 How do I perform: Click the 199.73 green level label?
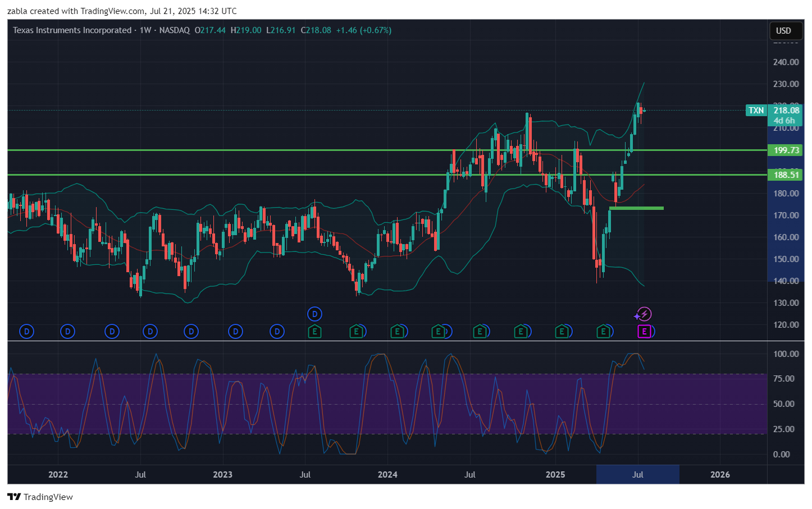pos(786,150)
